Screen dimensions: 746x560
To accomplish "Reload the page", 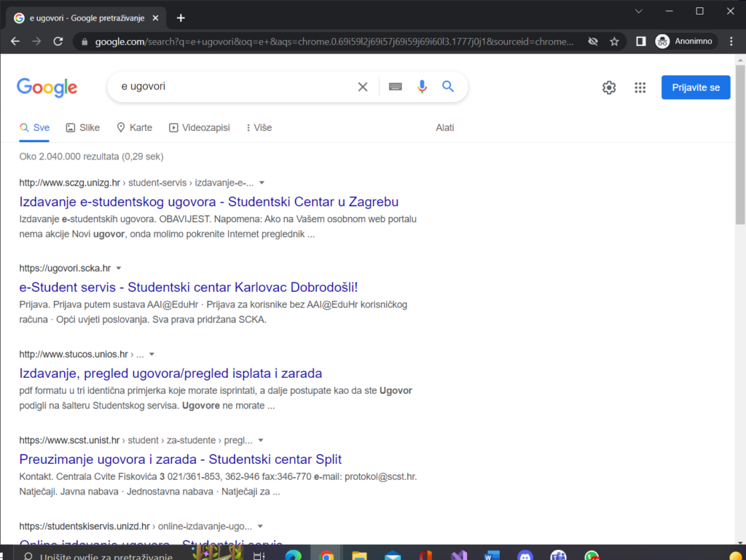I will [58, 42].
